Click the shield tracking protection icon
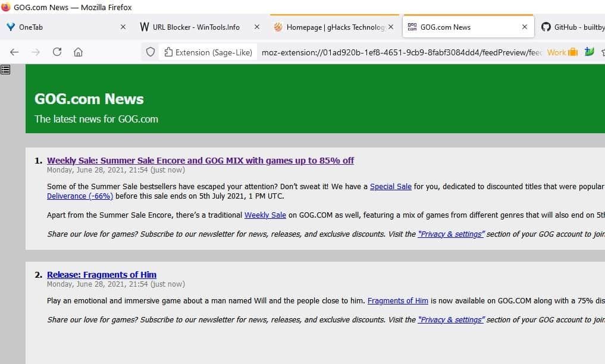The height and width of the screenshot is (364, 605). (x=151, y=52)
